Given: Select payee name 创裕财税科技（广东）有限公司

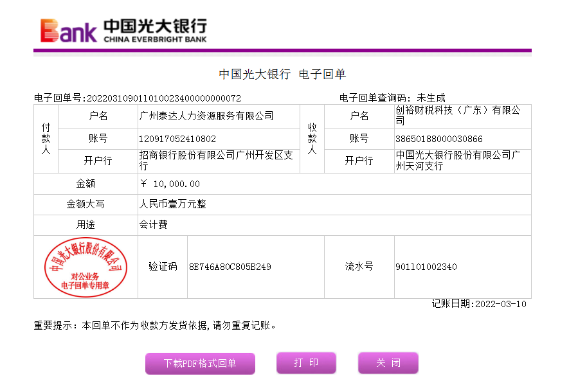Looking at the screenshot, I should pos(458,115).
